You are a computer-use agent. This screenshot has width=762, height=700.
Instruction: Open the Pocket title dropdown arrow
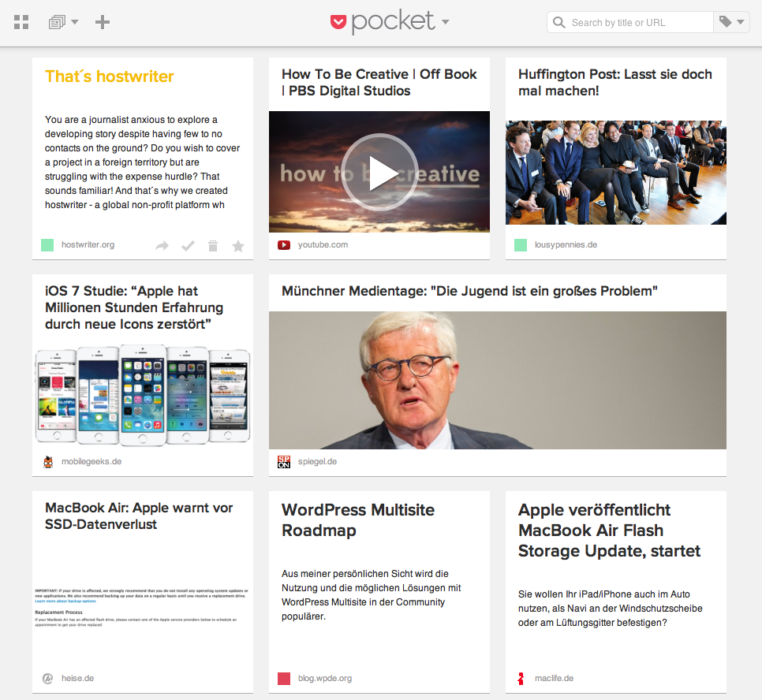[x=445, y=22]
